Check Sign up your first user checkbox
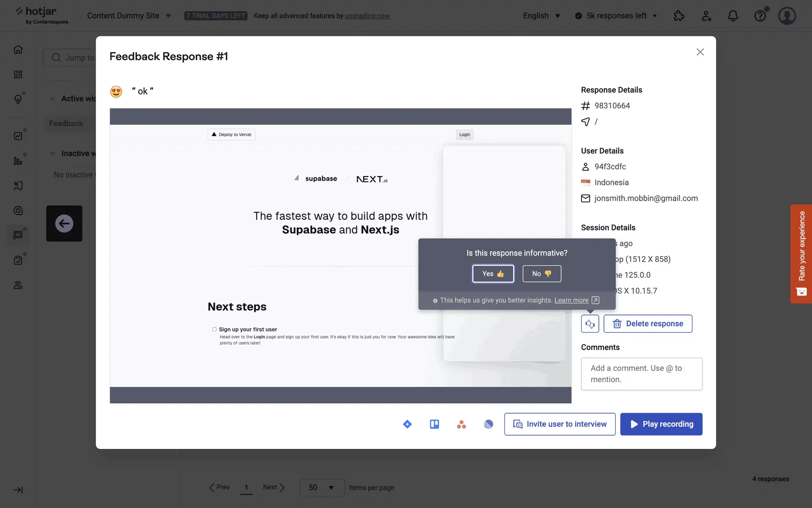This screenshot has height=508, width=812. (214, 329)
